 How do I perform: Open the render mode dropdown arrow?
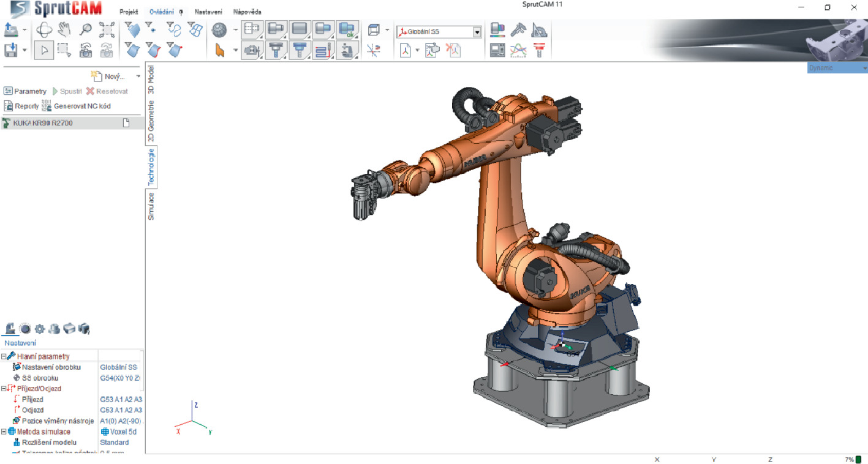point(236,29)
